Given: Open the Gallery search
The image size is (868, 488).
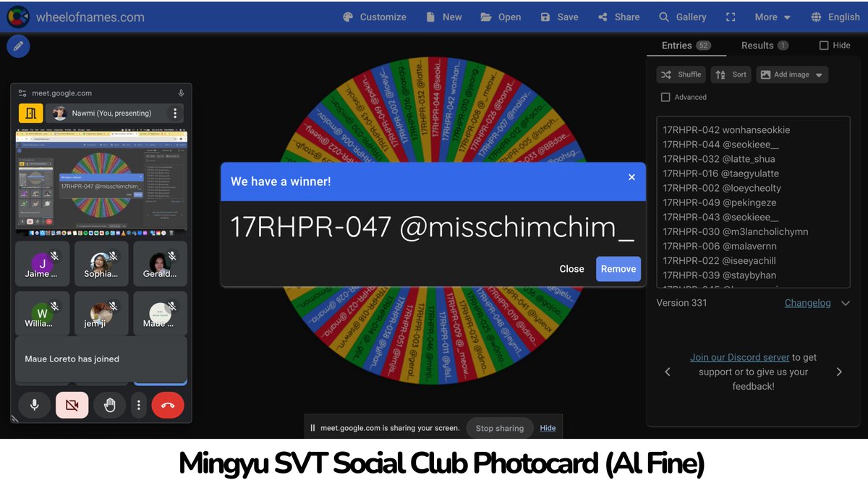Looking at the screenshot, I should pos(682,17).
